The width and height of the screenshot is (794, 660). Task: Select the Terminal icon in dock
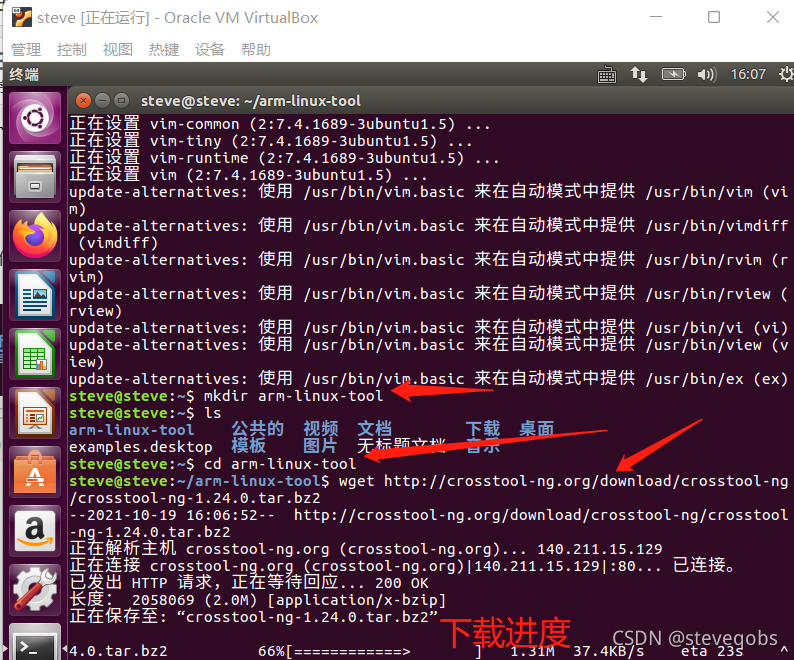(34, 642)
